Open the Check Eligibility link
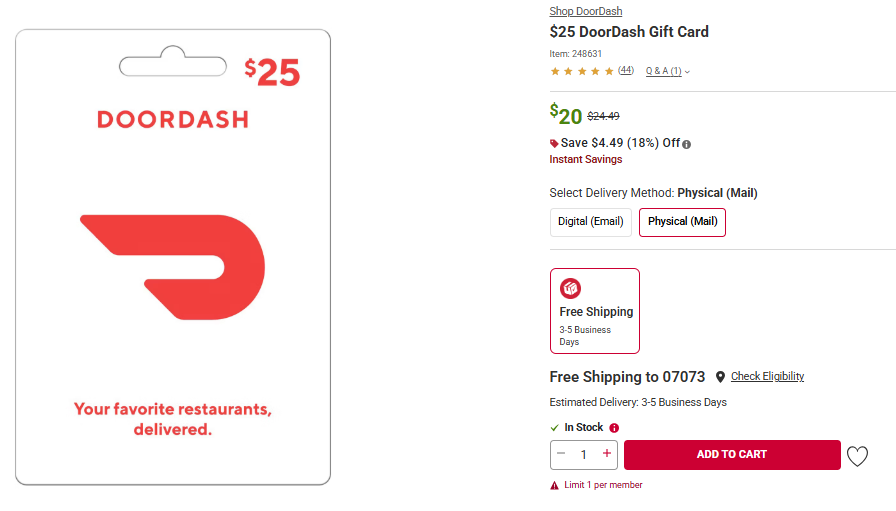896x511 pixels. (x=767, y=377)
